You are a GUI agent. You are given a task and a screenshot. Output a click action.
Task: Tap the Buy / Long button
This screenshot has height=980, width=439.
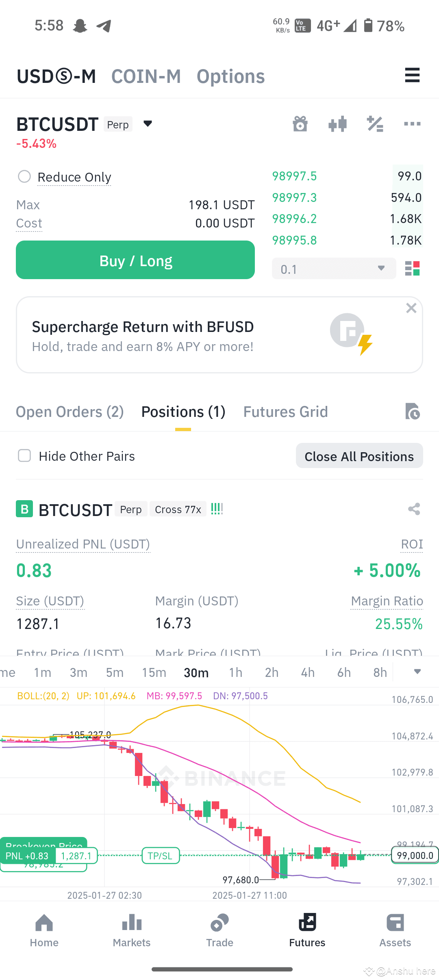[x=135, y=260]
